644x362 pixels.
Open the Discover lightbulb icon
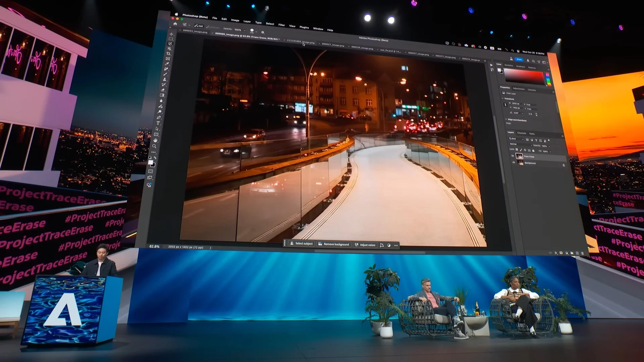539,62
